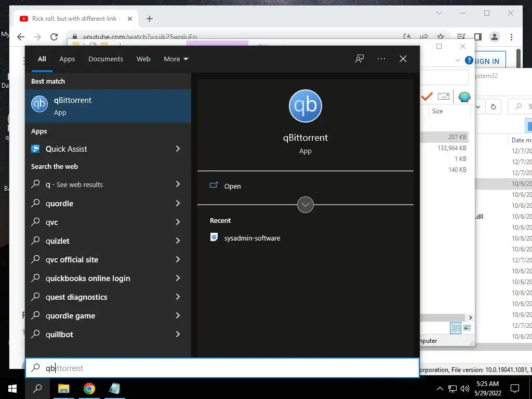
Task: Select 'qvc official site' web suggestion
Action: [x=108, y=260]
